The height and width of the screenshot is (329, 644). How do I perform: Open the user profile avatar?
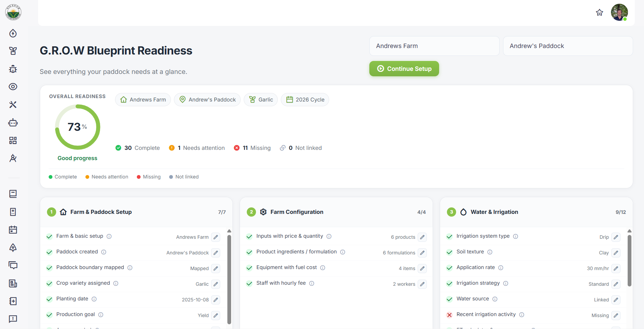tap(619, 12)
